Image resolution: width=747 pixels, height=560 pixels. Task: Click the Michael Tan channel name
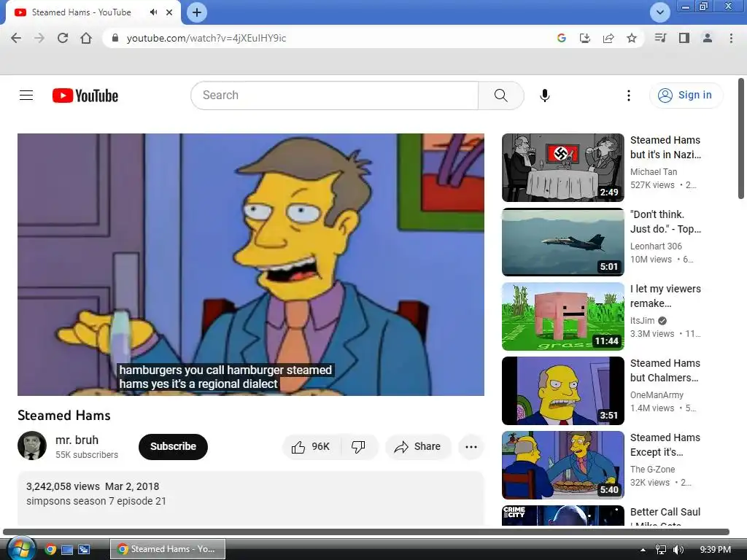(x=654, y=172)
